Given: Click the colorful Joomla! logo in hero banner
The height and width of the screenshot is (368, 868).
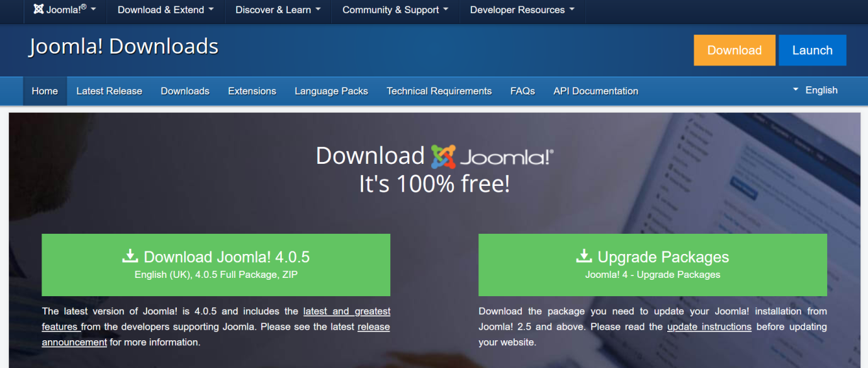Looking at the screenshot, I should point(492,156).
